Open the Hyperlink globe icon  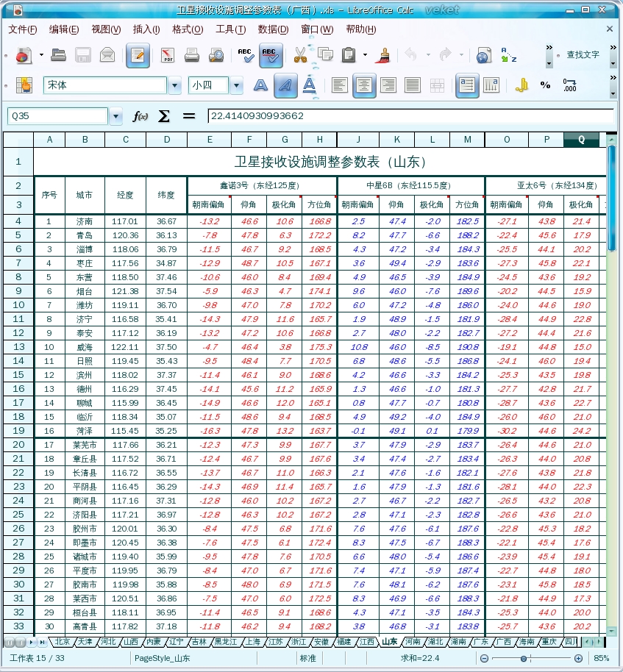click(x=484, y=55)
